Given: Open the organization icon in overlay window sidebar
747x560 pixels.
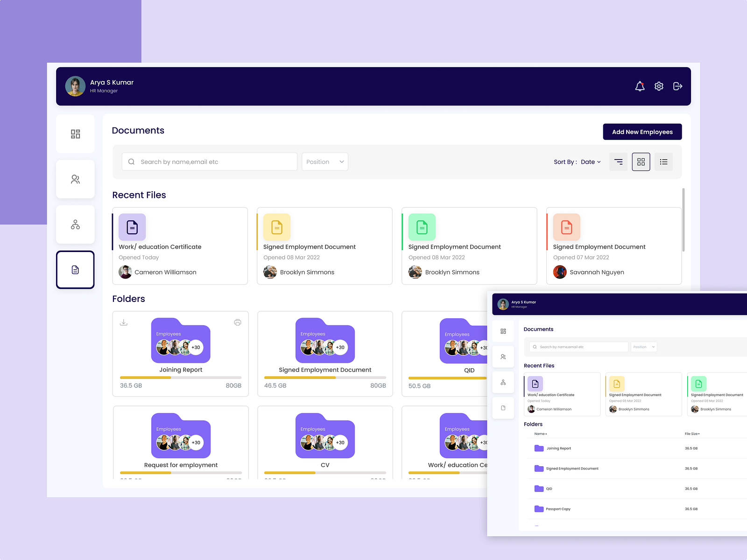Looking at the screenshot, I should [503, 382].
